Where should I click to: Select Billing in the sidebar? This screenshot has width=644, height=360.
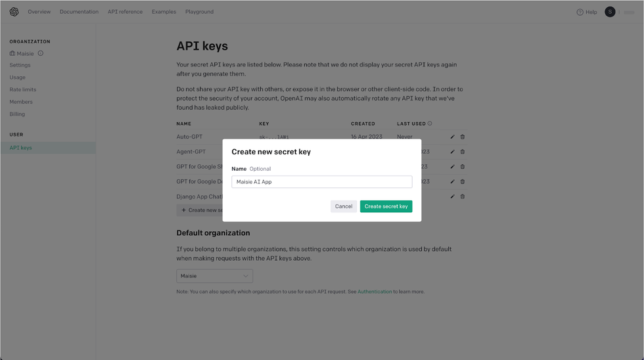(x=17, y=114)
